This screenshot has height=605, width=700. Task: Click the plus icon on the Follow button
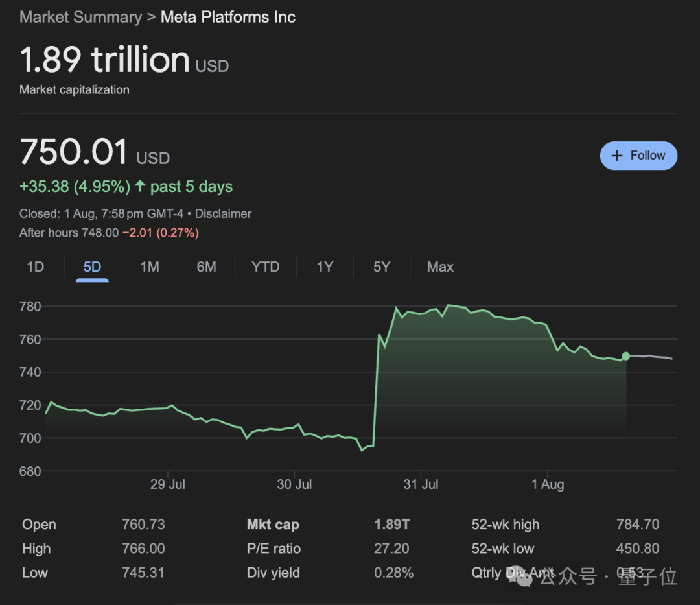click(618, 156)
